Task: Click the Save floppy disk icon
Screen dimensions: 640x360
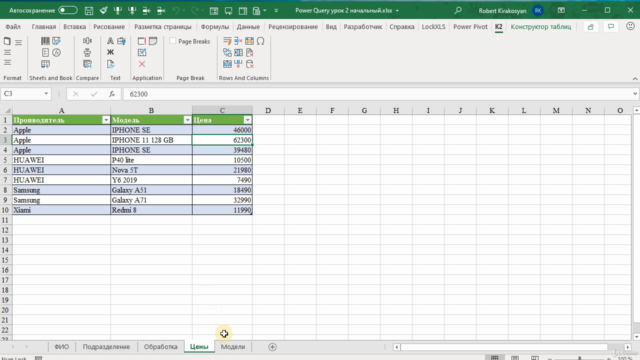Action: click(x=89, y=11)
